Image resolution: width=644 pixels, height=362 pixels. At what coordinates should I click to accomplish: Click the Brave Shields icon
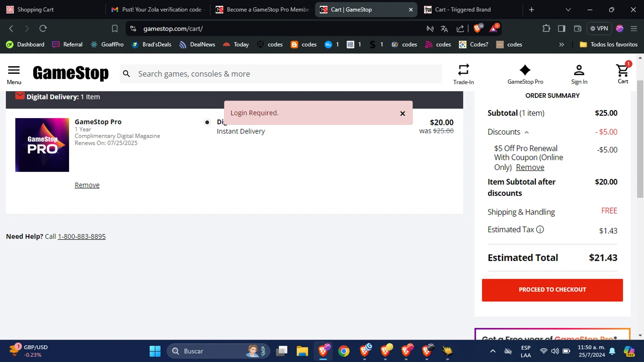point(478,28)
